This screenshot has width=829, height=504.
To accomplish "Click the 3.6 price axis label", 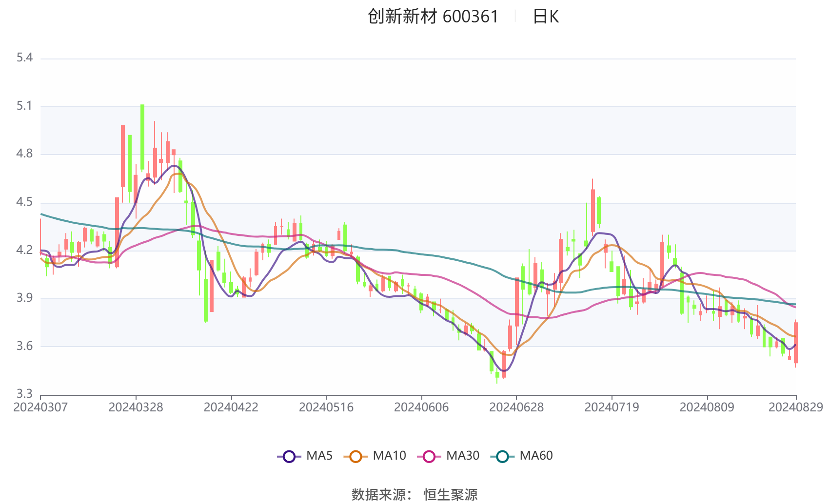I will tap(24, 346).
